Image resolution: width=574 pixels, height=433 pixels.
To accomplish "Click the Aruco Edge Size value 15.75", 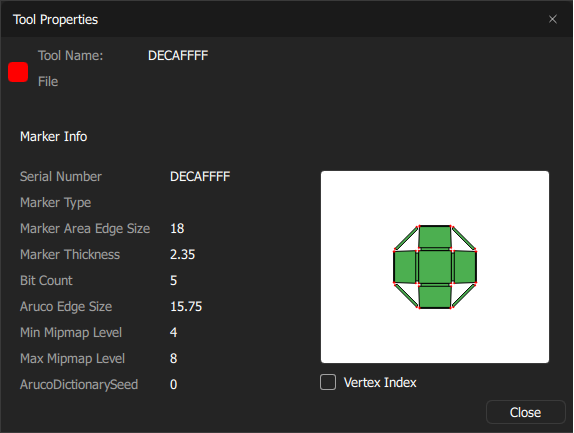I will (x=186, y=306).
